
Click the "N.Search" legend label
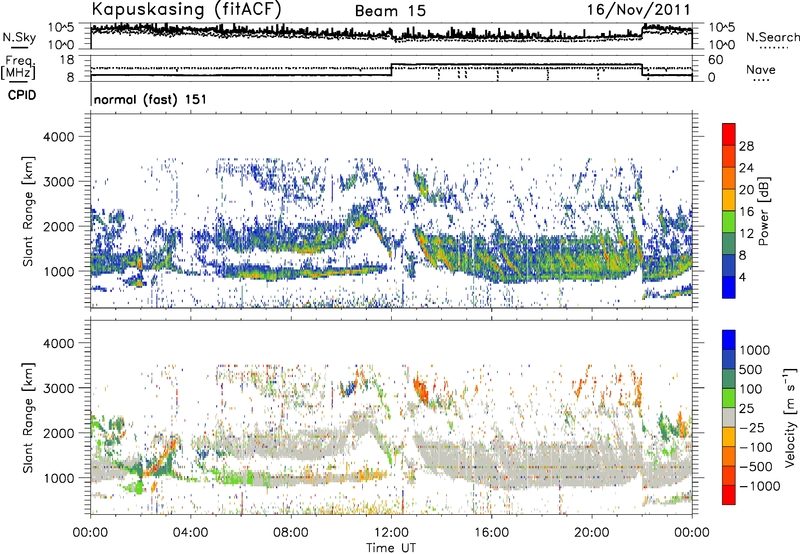coord(772,37)
